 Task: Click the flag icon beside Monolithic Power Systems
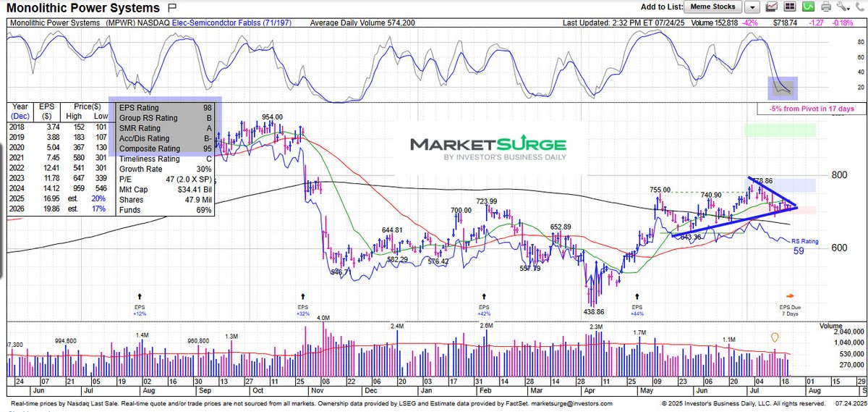pyautogui.click(x=171, y=8)
